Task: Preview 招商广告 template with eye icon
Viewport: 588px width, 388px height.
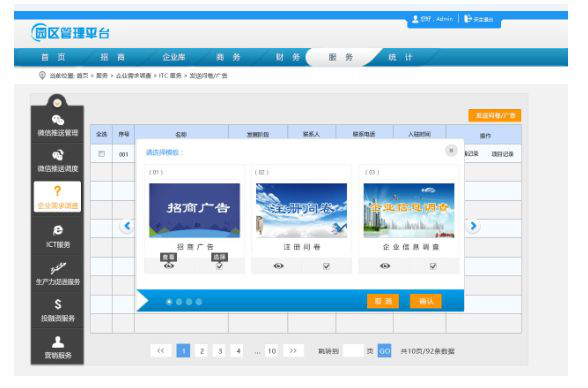Action: click(x=169, y=266)
